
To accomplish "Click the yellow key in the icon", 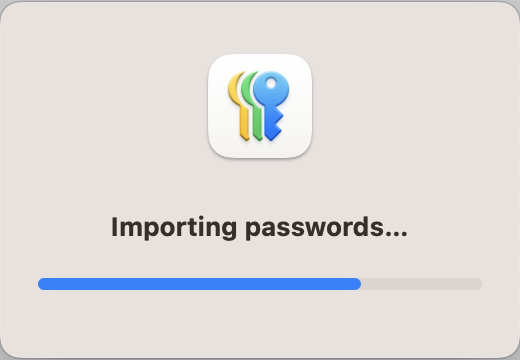I will click(239, 105).
